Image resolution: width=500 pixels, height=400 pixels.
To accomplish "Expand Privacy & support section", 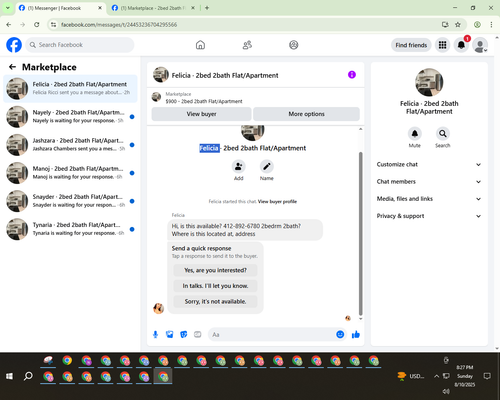I will (429, 216).
